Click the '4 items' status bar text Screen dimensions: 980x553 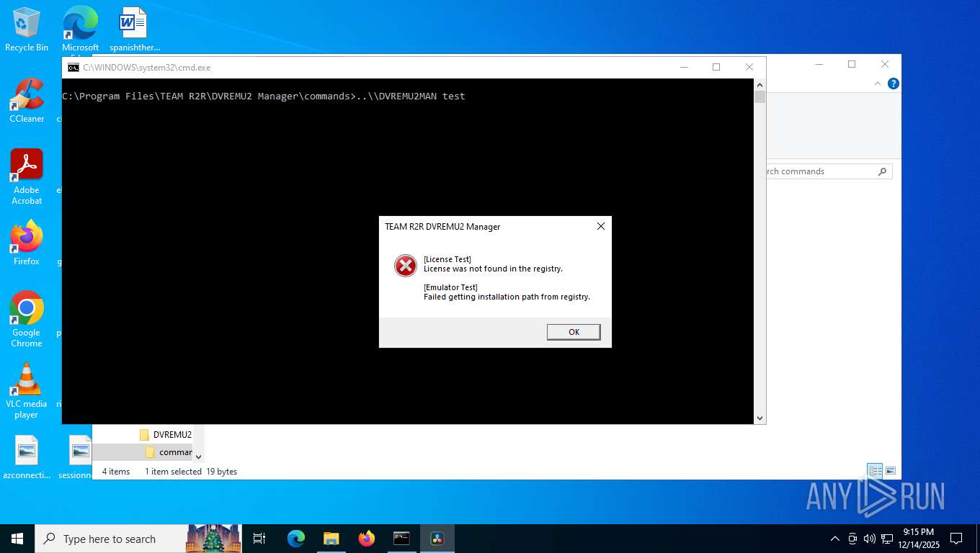[x=116, y=472]
